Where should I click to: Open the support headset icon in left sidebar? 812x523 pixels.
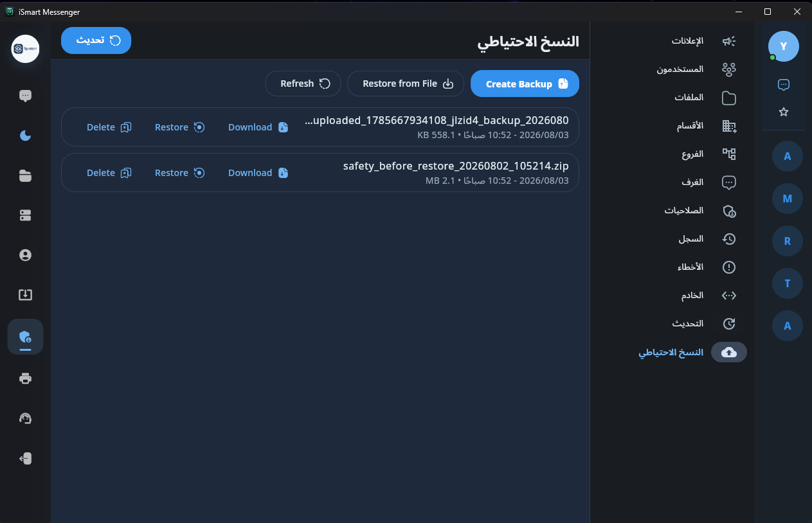click(25, 418)
